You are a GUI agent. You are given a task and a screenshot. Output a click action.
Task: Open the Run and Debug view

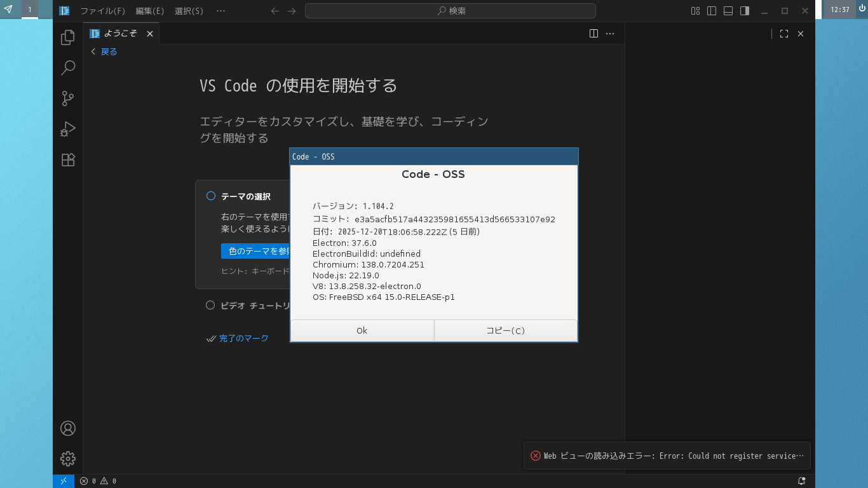tap(68, 129)
